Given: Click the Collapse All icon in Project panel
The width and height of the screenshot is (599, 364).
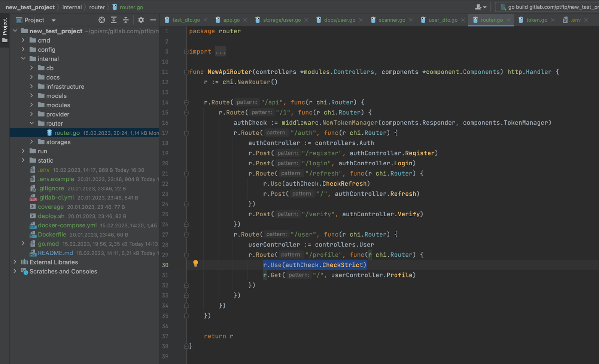Looking at the screenshot, I should (x=126, y=20).
